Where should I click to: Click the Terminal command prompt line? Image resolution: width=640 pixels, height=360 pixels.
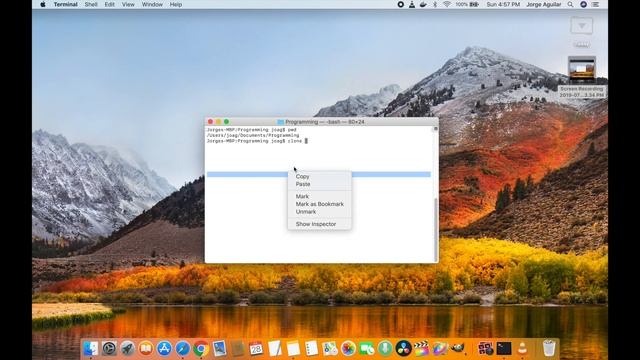[x=257, y=141]
